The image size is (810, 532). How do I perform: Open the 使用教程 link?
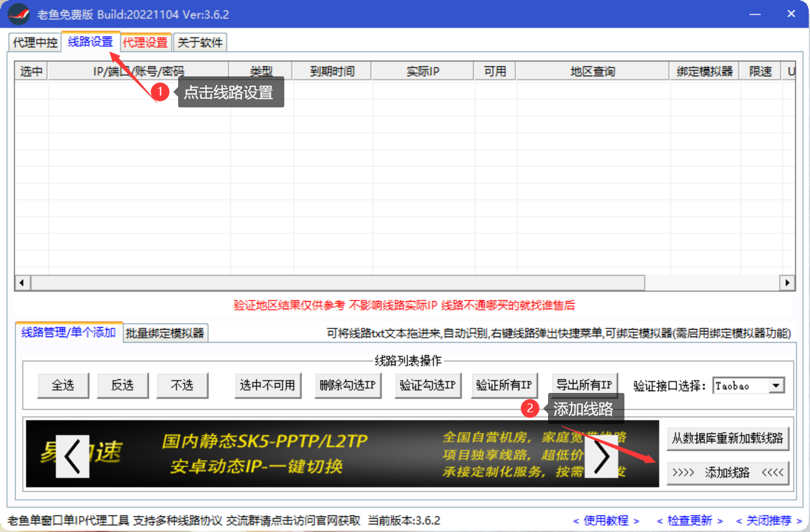pyautogui.click(x=606, y=520)
